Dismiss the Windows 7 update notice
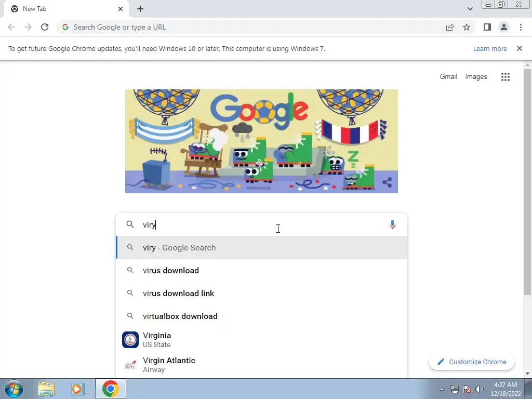This screenshot has width=532, height=399. click(520, 48)
